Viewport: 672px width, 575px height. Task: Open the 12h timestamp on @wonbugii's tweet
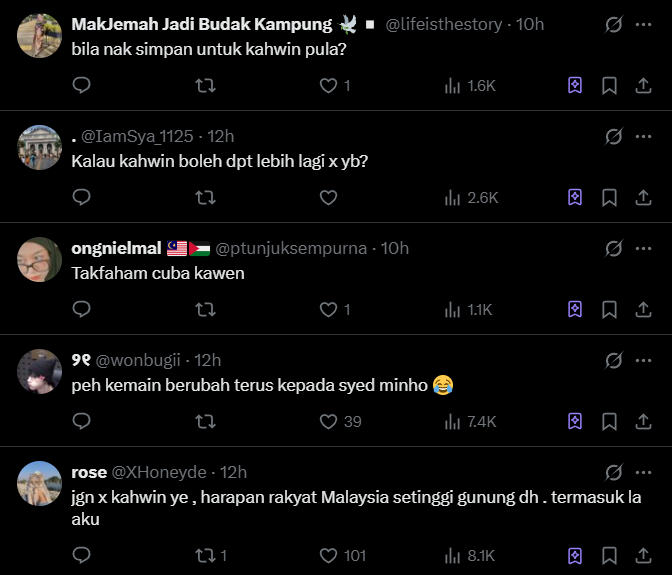(x=208, y=360)
